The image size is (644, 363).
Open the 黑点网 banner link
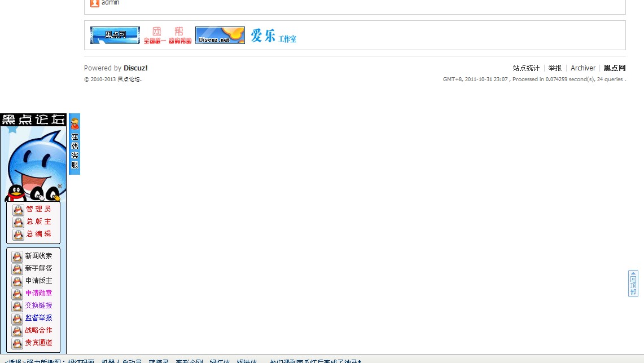pos(115,36)
